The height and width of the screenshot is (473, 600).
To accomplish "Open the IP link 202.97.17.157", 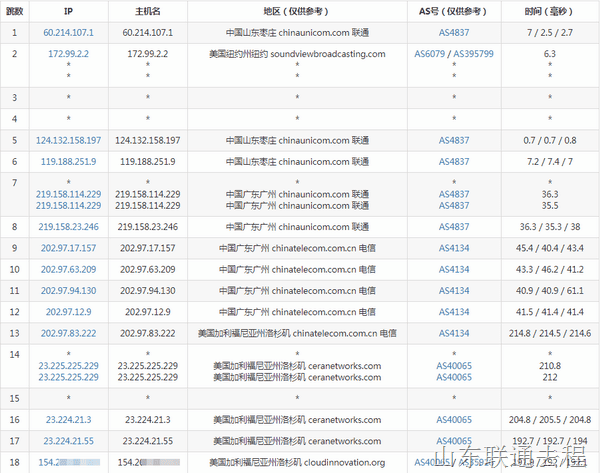I will (x=68, y=248).
